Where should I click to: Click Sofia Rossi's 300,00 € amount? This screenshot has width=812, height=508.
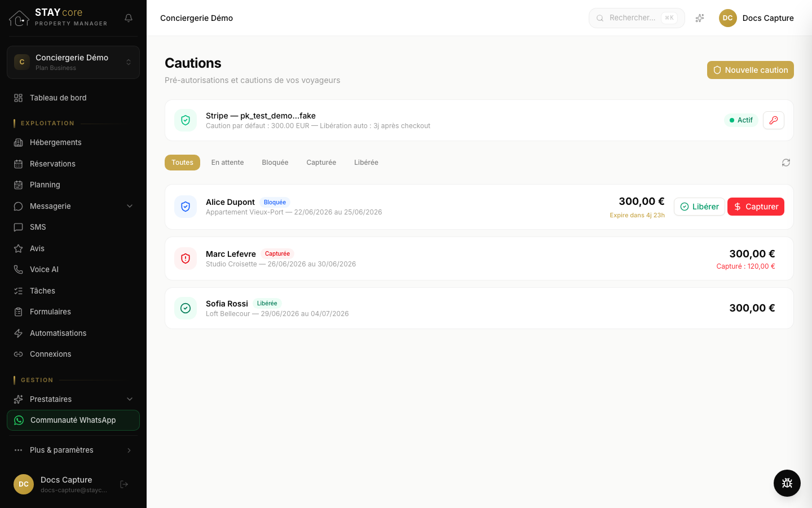point(752,308)
